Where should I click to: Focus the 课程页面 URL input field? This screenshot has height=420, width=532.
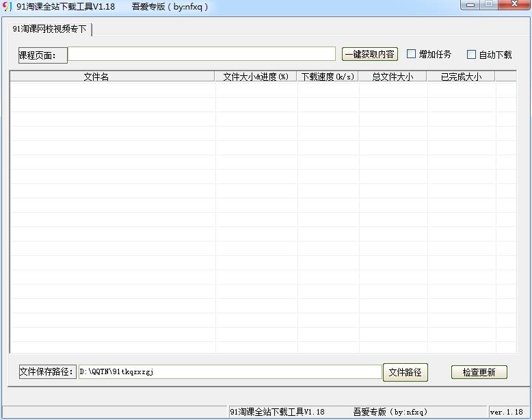coord(202,54)
